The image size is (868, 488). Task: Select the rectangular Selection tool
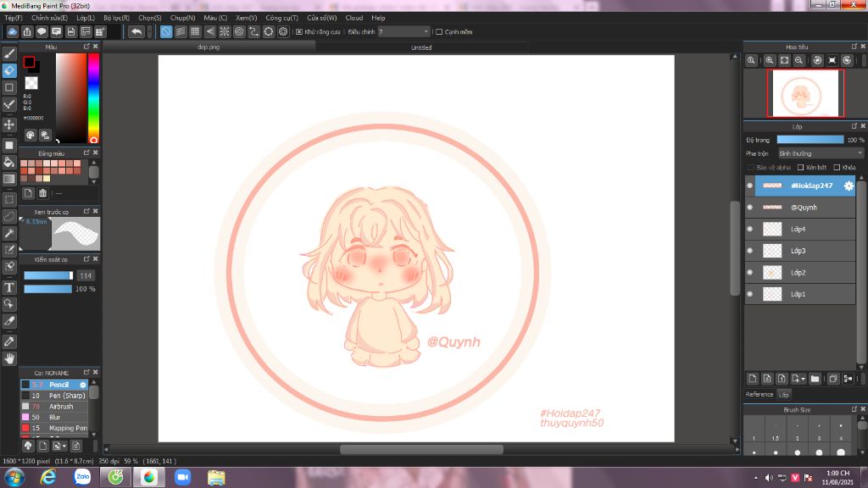point(8,199)
